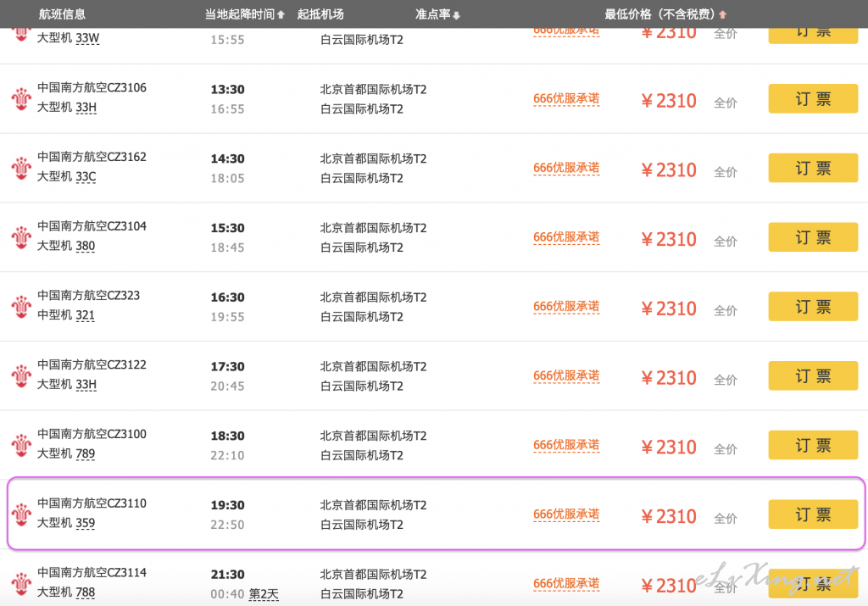Select flight name 中国南方航空CZ3162
This screenshot has height=606, width=868.
click(92, 157)
